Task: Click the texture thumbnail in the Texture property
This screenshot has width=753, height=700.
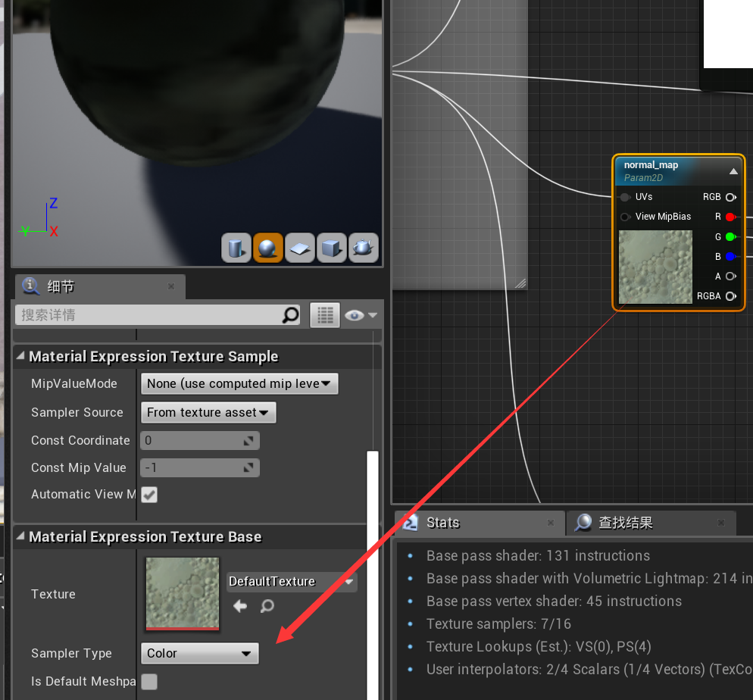Action: click(x=182, y=592)
